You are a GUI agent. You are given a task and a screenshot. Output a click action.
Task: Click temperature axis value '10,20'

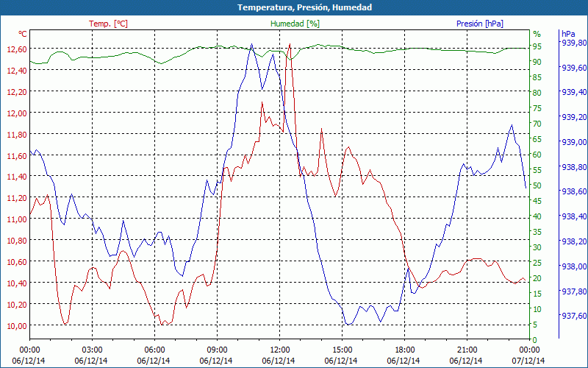pyautogui.click(x=17, y=304)
